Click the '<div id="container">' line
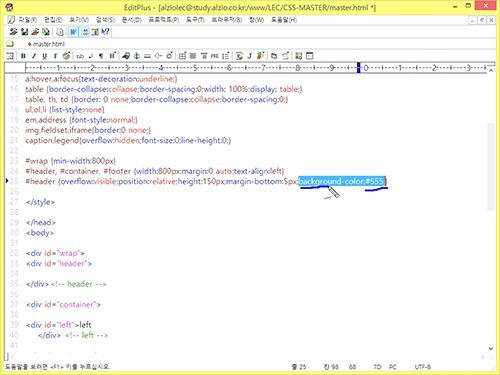500x375 pixels. coord(63,304)
